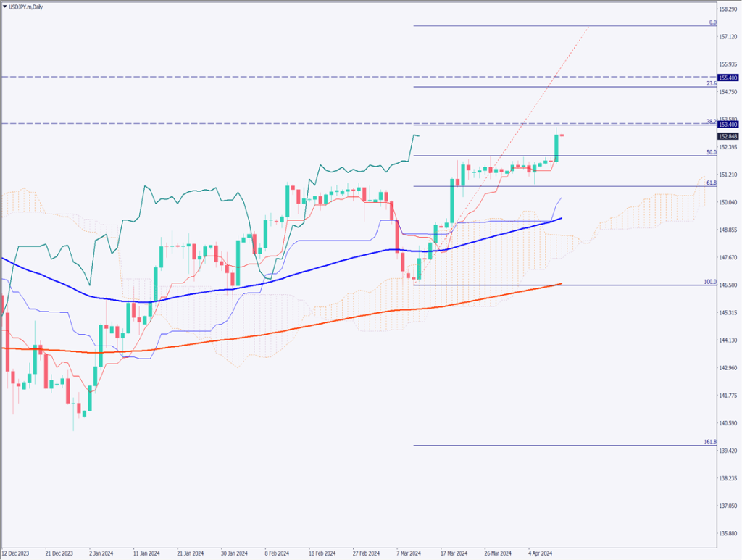Click the 150.040 price axis label

[728, 202]
